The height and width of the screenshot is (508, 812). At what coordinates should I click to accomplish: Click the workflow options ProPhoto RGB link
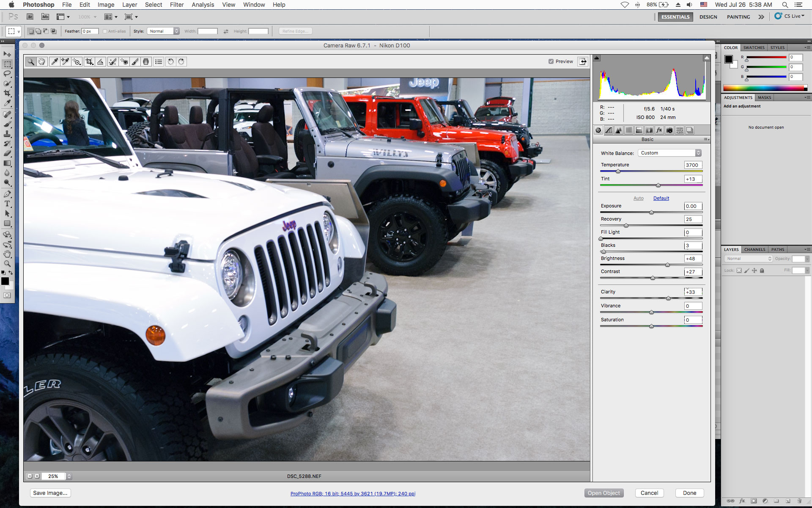pyautogui.click(x=353, y=494)
